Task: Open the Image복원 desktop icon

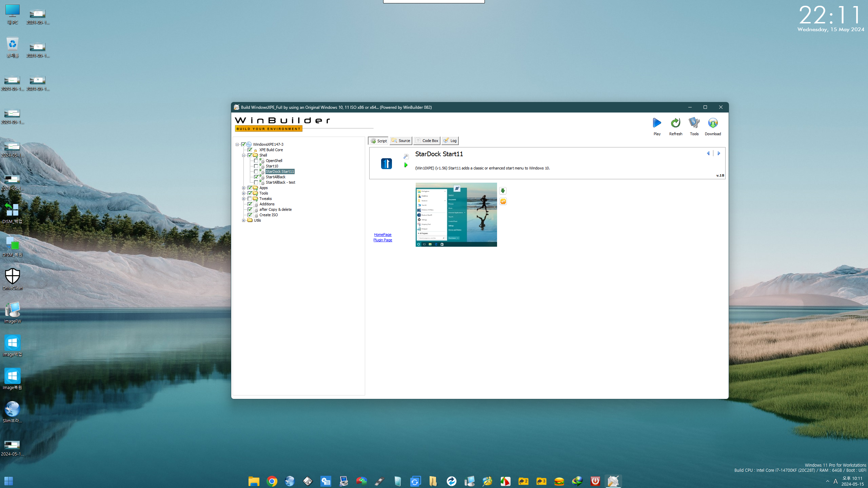Action: [x=13, y=379]
